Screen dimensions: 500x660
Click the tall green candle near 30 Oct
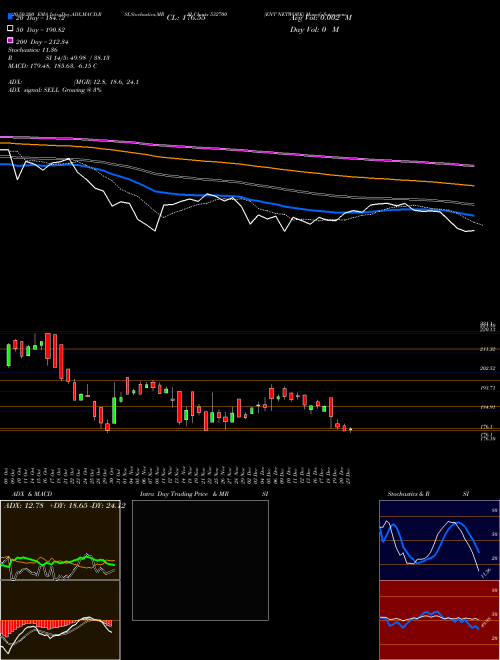click(x=114, y=410)
